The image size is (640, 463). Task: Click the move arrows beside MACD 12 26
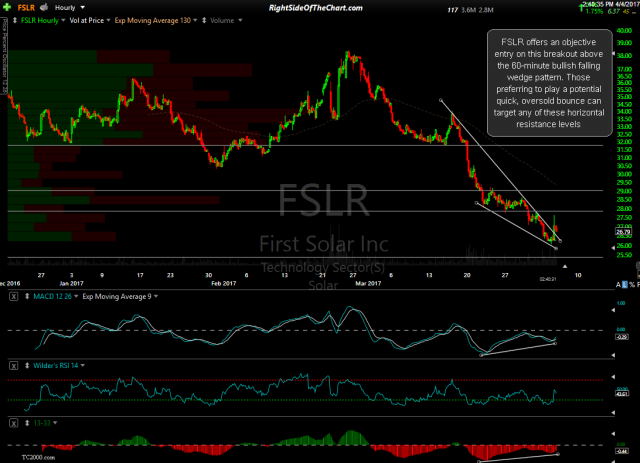[x=25, y=298]
